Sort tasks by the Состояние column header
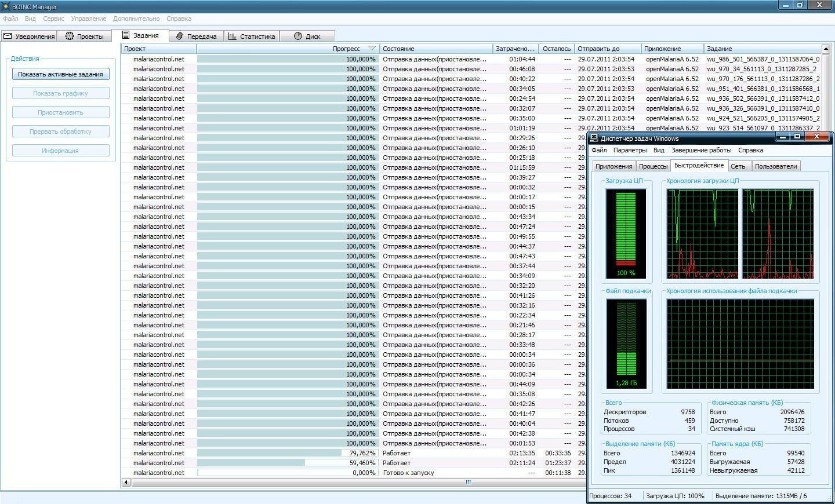 [436, 49]
